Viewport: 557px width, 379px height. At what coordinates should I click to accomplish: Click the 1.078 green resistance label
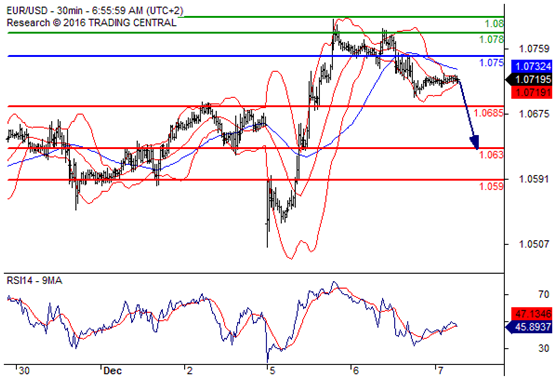click(491, 39)
